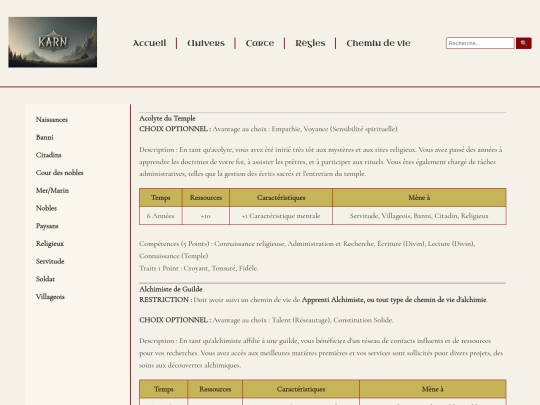Select Paysans in the sidebar
The height and width of the screenshot is (405, 540).
[x=47, y=226]
